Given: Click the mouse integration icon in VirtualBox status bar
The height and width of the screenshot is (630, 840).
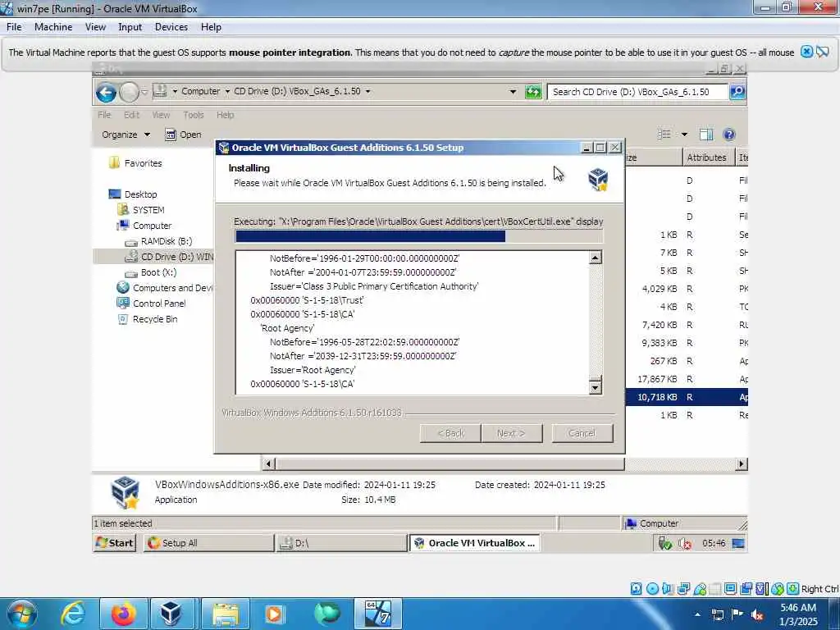Looking at the screenshot, I should pos(778,589).
